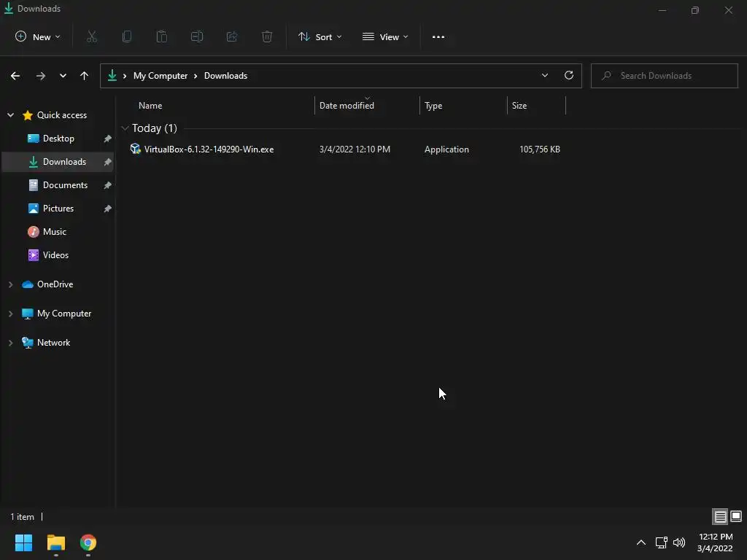Select Desktop in Quick access
This screenshot has width=747, height=560.
point(58,139)
